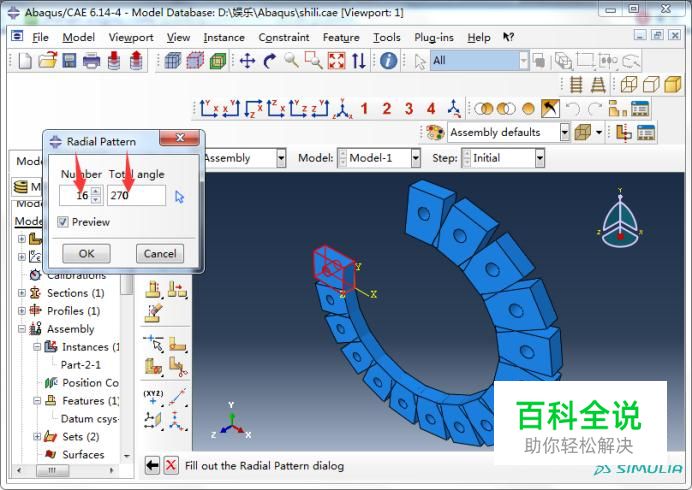
Task: Open the File menu
Action: (x=40, y=38)
